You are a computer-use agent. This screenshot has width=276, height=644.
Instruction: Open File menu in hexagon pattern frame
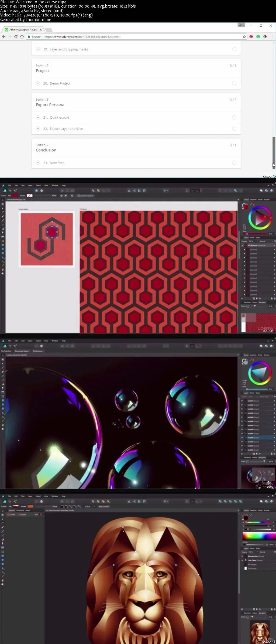click(x=9, y=185)
